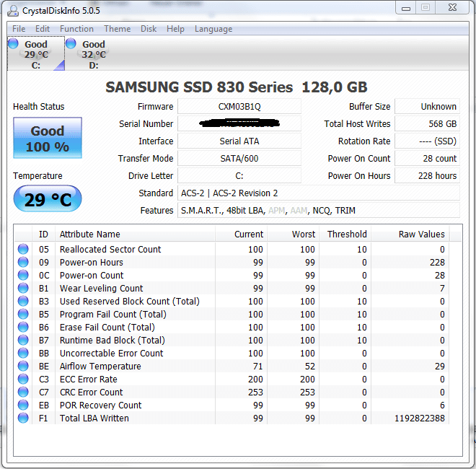Click status orb of Runtime Bad Block

(x=23, y=340)
